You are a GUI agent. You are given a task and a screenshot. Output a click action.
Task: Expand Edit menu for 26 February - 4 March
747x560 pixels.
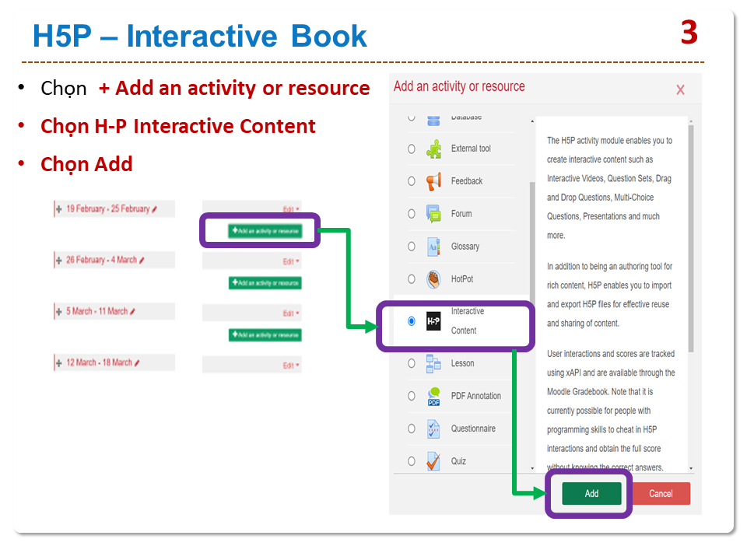pyautogui.click(x=290, y=261)
